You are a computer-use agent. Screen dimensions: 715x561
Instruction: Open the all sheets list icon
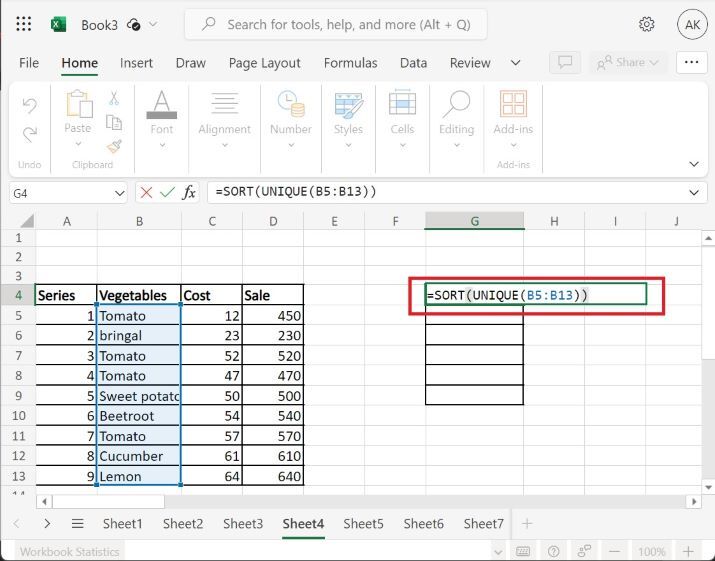78,524
